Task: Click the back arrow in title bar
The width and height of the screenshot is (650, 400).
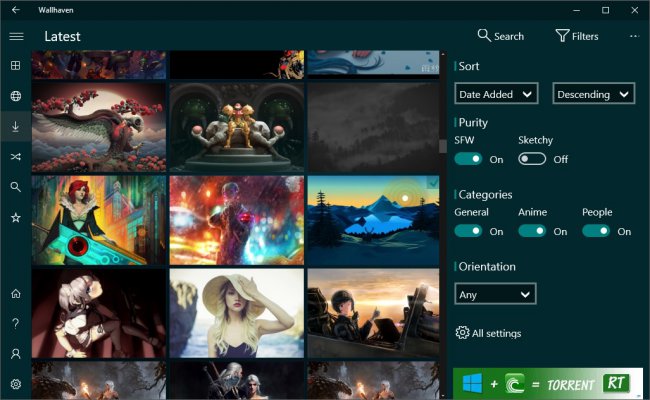Action: pos(16,10)
